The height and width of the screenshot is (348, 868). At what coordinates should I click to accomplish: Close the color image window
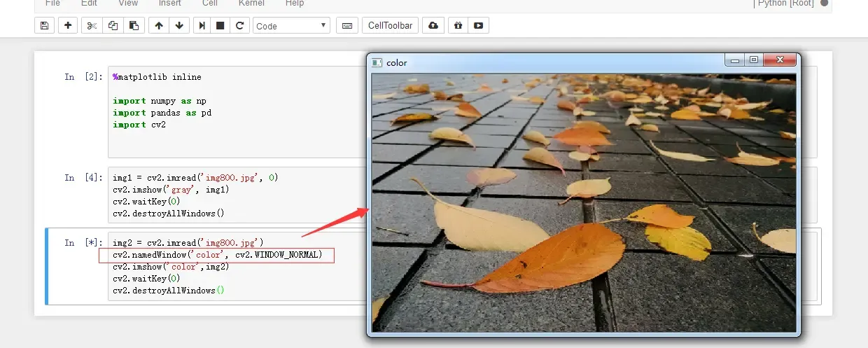[x=778, y=61]
